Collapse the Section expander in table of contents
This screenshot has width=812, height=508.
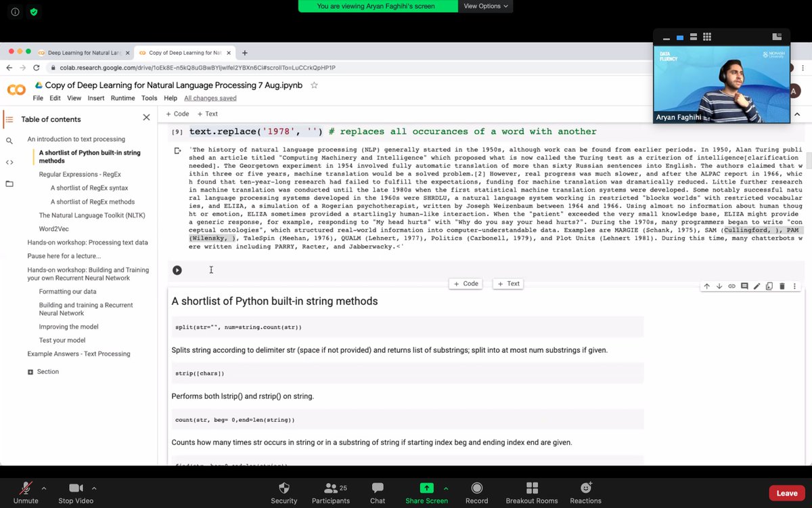click(30, 372)
